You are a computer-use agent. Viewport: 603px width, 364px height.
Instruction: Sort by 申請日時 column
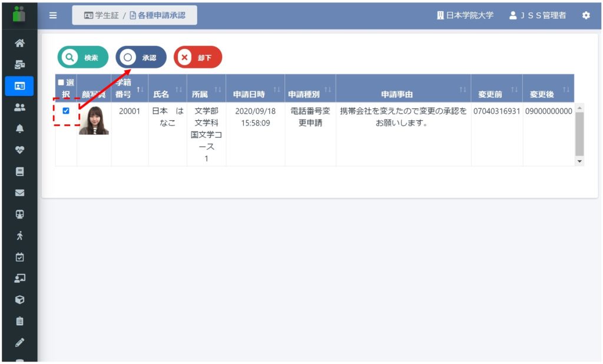tap(256, 88)
